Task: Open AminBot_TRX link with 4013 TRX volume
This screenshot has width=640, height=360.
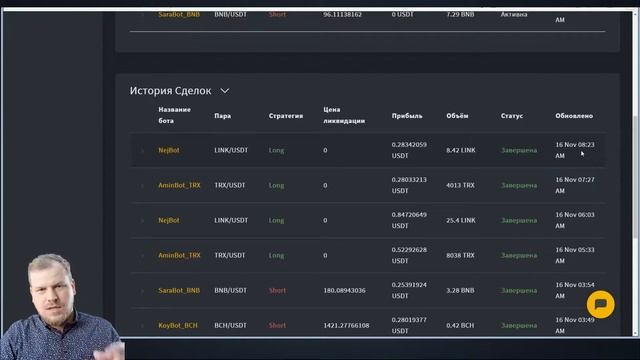Action: pyautogui.click(x=179, y=185)
